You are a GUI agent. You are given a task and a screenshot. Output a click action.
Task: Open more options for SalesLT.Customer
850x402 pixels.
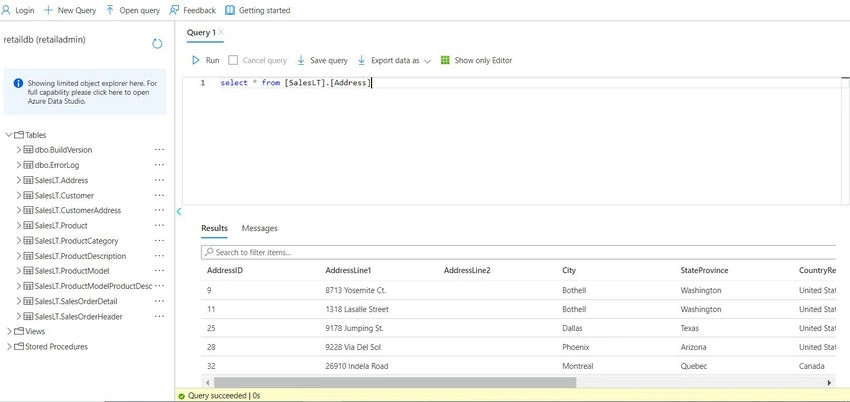click(x=159, y=195)
